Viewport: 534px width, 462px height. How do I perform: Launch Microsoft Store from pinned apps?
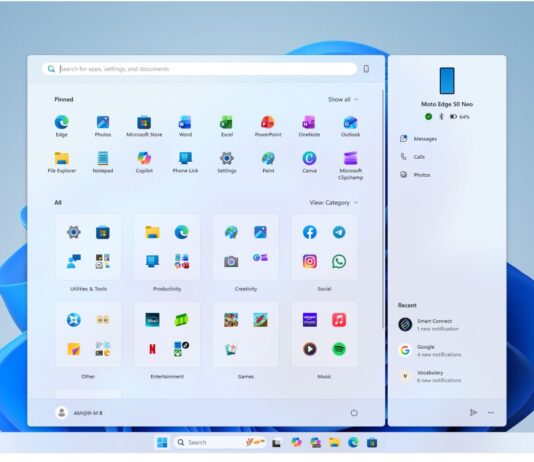pyautogui.click(x=144, y=126)
